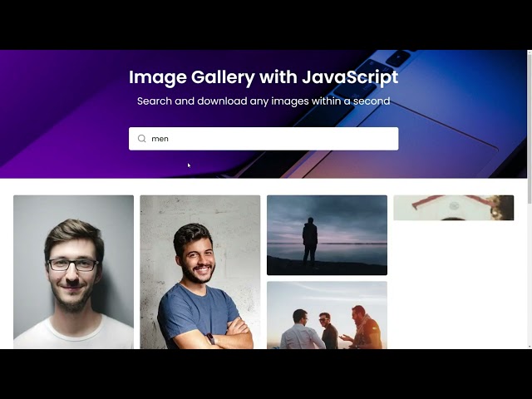Open the partially loaded fourth-column image
Screen dimensions: 532x399
tap(454, 208)
